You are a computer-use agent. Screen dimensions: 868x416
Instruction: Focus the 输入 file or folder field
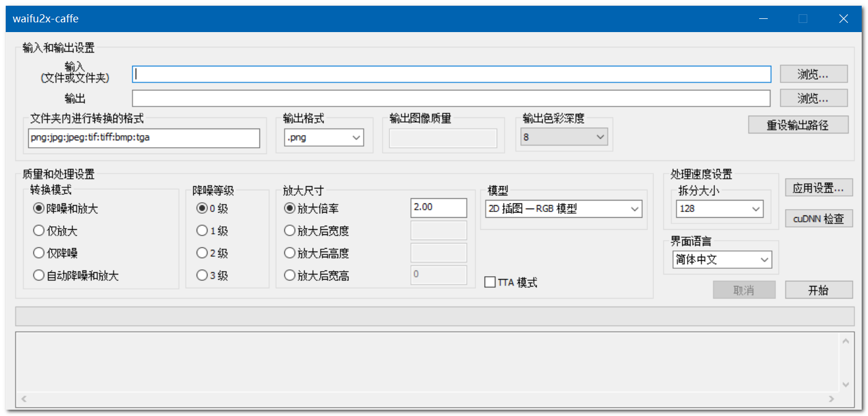pos(451,74)
